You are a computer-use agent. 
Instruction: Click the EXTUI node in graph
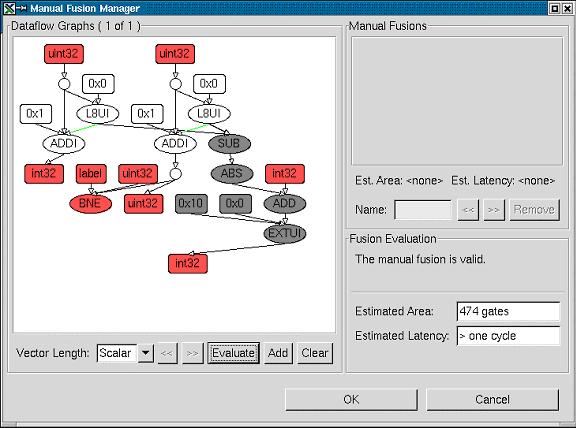(285, 233)
